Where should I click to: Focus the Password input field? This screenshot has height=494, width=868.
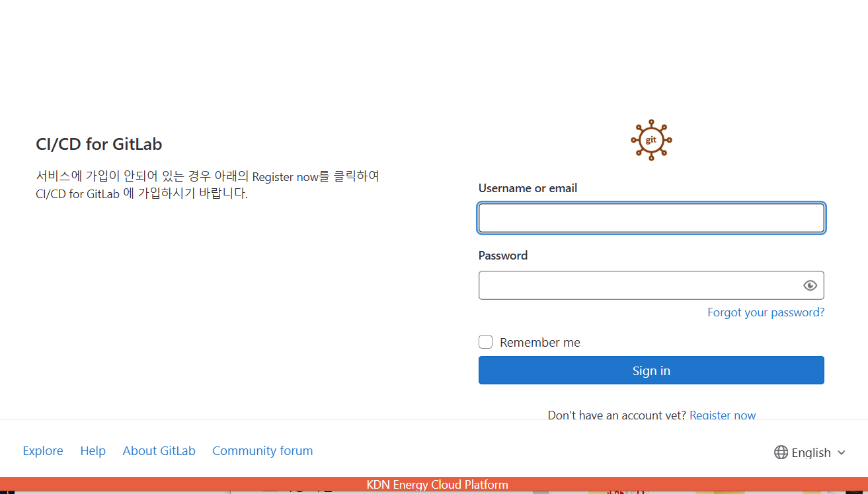pyautogui.click(x=651, y=285)
